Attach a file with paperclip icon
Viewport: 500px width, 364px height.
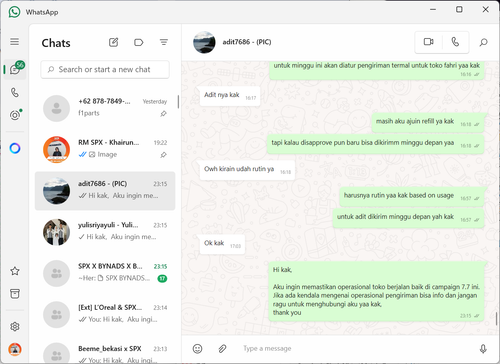coord(222,349)
